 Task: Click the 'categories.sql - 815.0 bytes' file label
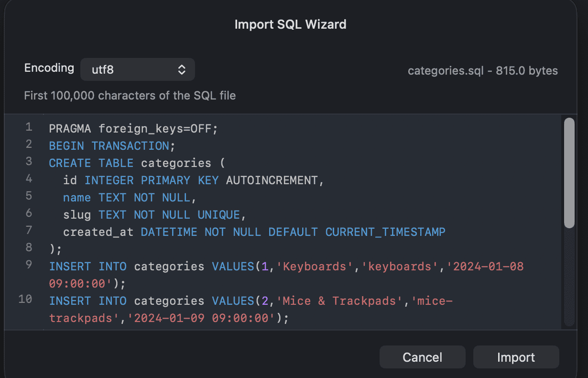pos(482,71)
